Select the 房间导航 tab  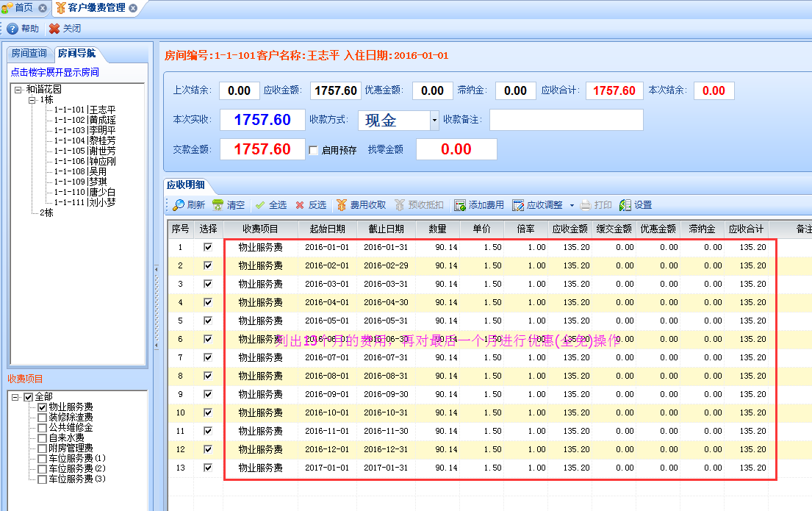pos(76,54)
